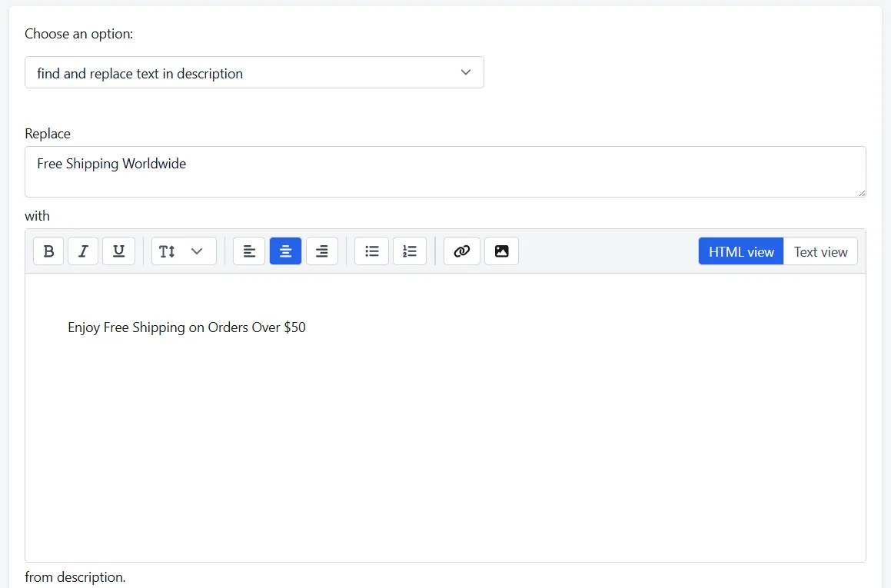Apply underline formatting button
The height and width of the screenshot is (588, 891).
coord(118,251)
